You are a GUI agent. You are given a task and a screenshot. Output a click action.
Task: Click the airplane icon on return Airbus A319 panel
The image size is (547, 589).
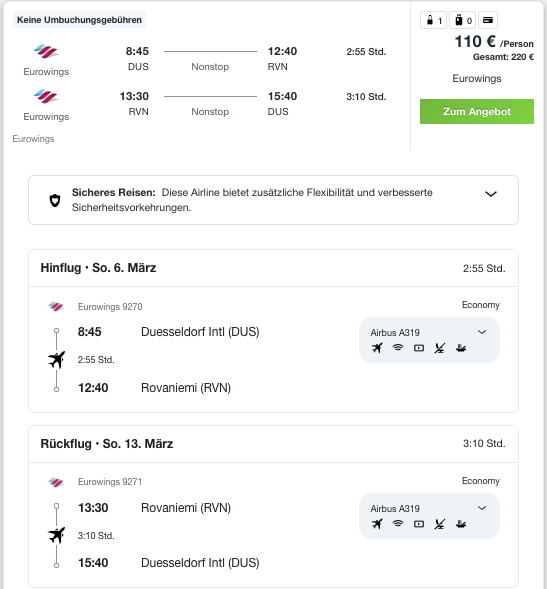pyautogui.click(x=377, y=524)
